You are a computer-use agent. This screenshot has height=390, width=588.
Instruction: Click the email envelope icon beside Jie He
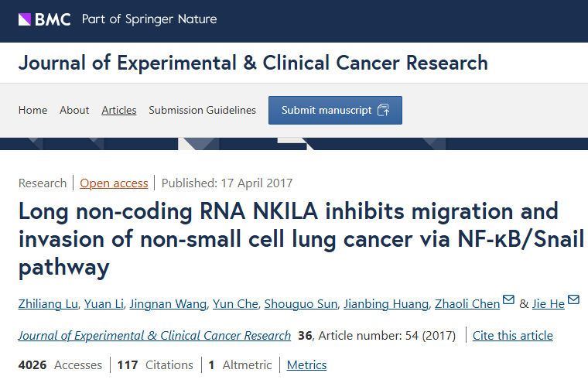tap(573, 299)
